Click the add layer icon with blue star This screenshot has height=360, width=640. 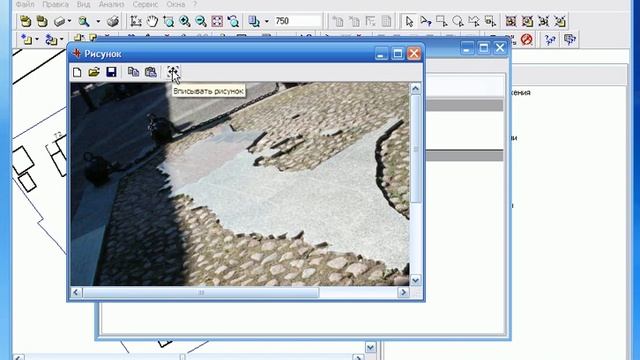27,40
